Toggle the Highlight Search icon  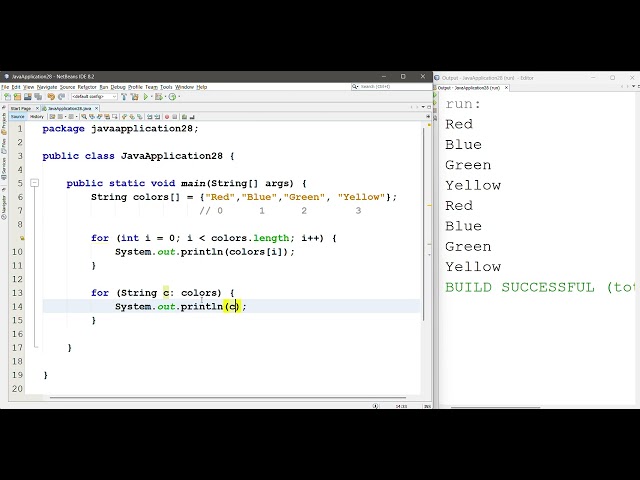(107, 117)
